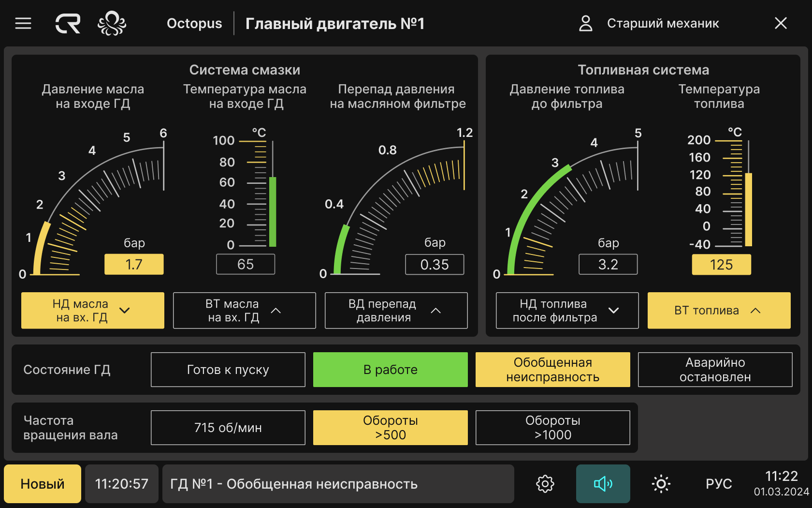
Task: Click the R company logo icon
Action: [x=68, y=23]
